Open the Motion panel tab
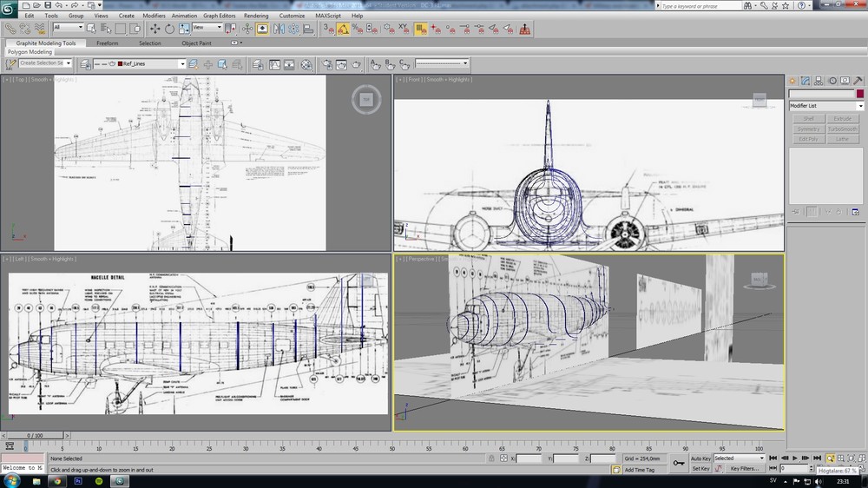 click(x=832, y=81)
